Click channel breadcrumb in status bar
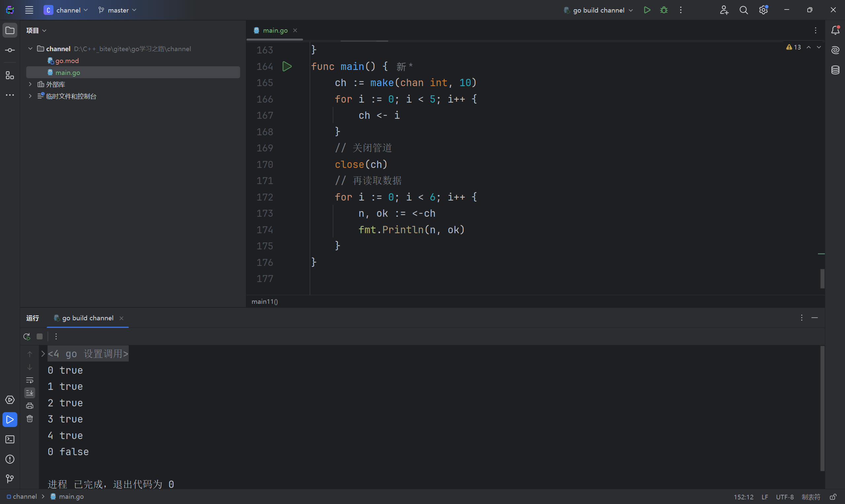845x504 pixels. [x=22, y=496]
